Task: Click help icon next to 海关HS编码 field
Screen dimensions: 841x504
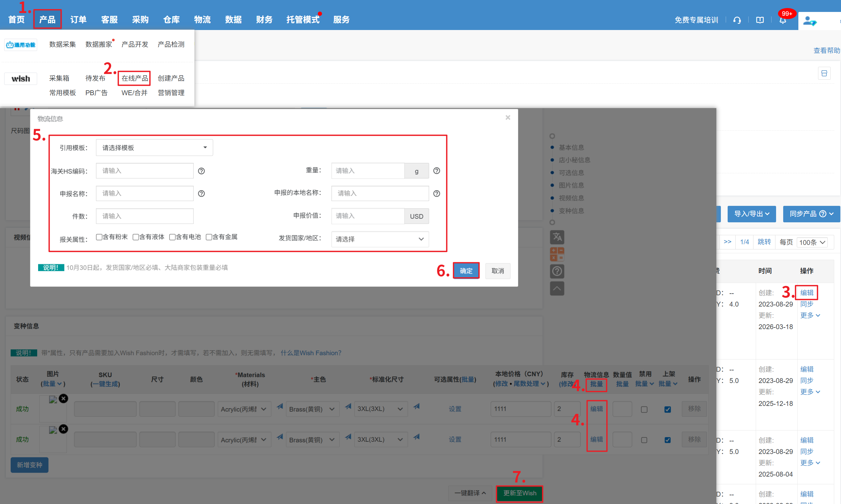Action: tap(201, 171)
